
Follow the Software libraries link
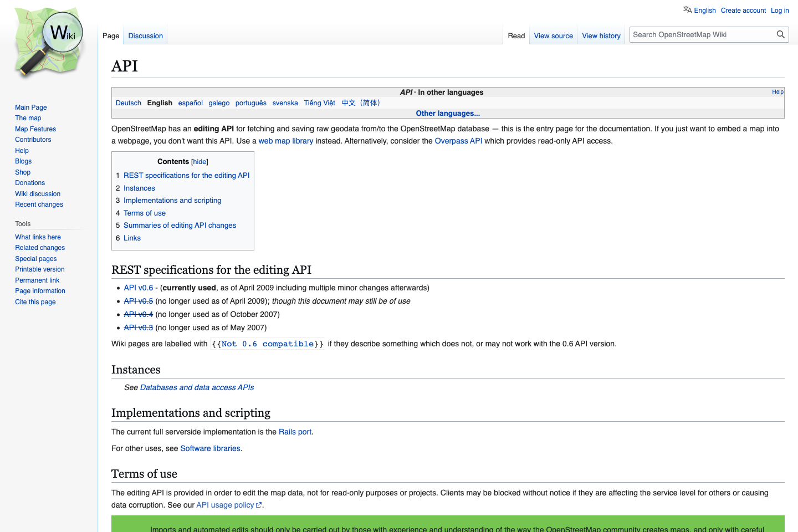coord(210,448)
